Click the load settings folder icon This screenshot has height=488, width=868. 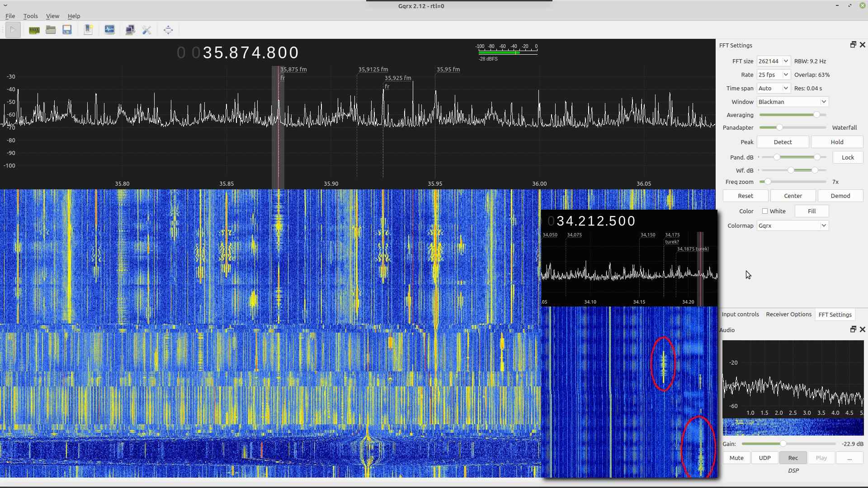pos(51,30)
